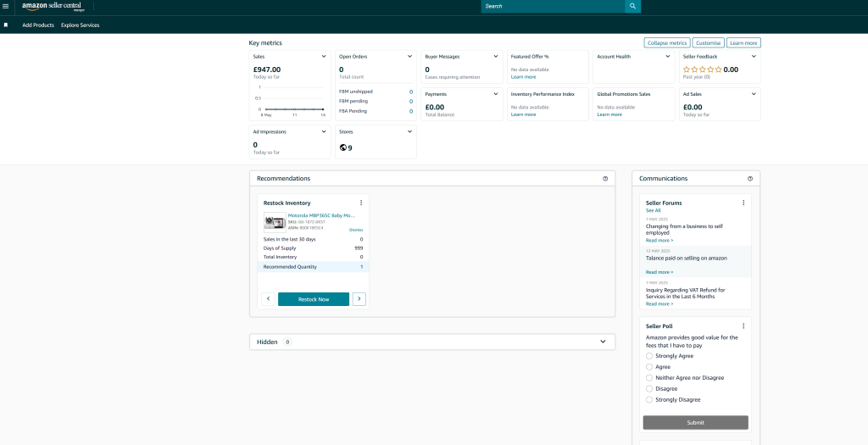Screen dimensions: 868x445
Task: Open Add Products menu item
Action: 38,25
